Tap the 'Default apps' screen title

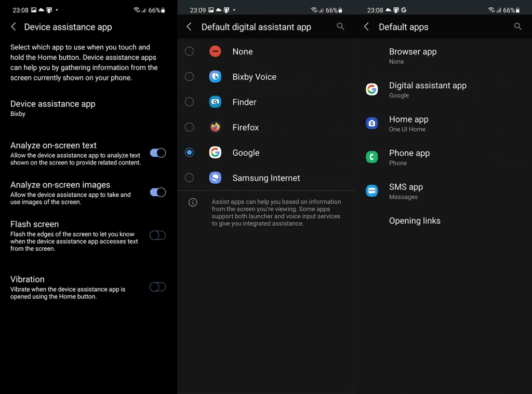point(403,27)
